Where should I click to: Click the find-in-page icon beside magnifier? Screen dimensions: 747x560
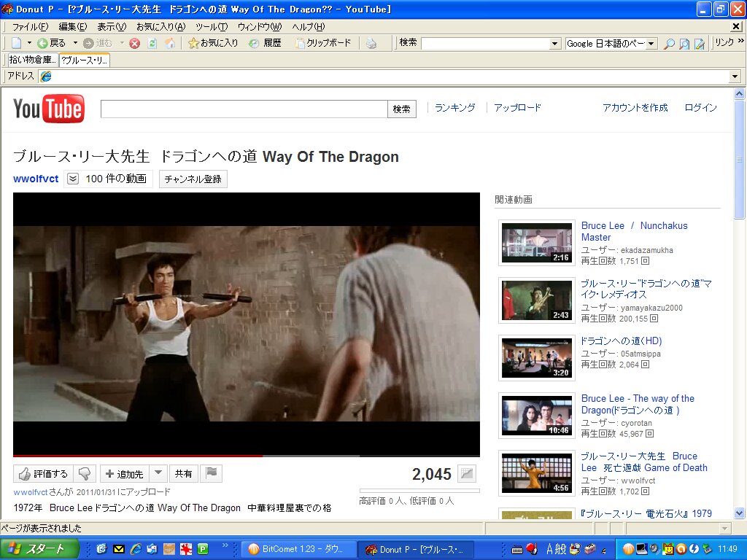pyautogui.click(x=684, y=44)
